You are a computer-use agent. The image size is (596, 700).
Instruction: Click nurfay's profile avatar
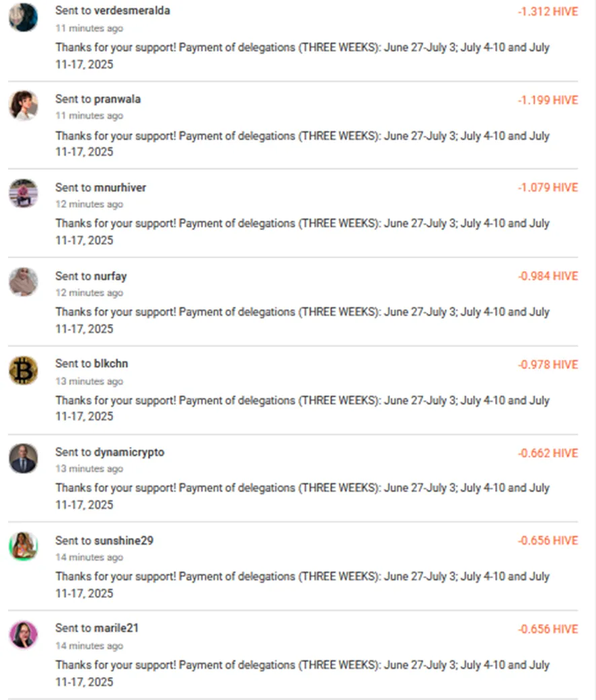click(24, 282)
